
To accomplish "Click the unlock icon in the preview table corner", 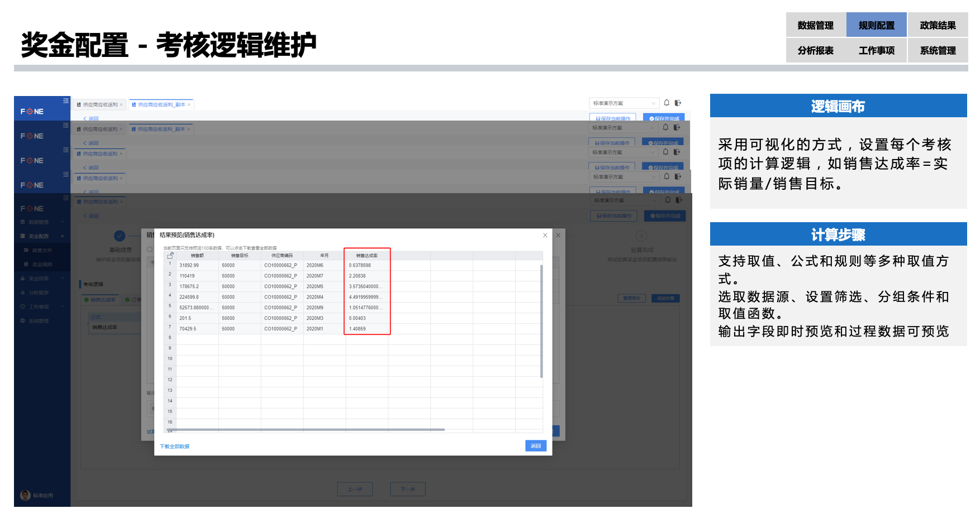I will pos(170,255).
